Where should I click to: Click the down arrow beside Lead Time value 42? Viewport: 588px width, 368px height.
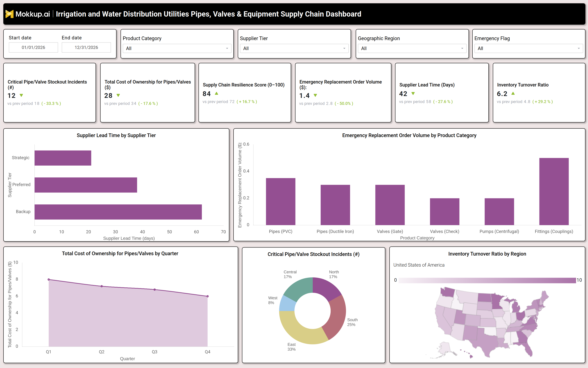[413, 93]
